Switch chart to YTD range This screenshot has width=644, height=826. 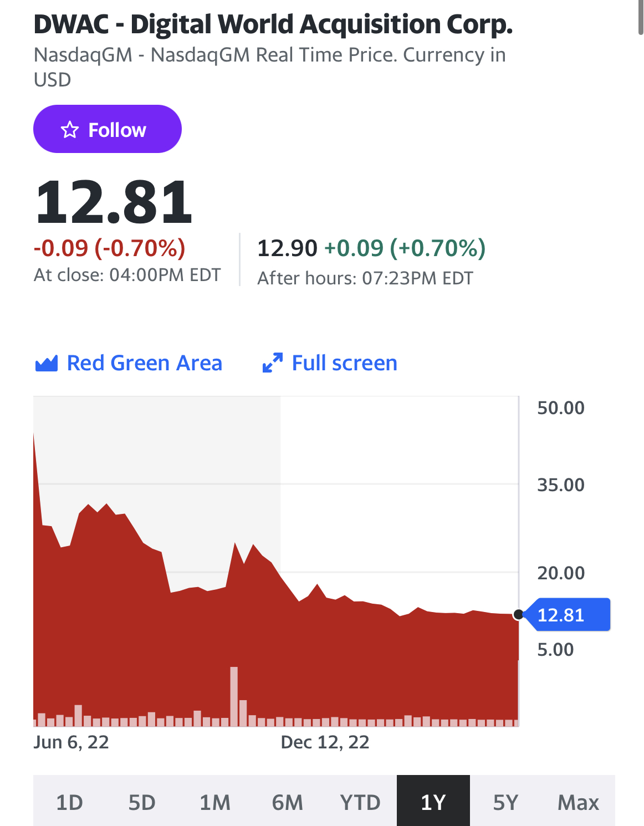(x=360, y=802)
